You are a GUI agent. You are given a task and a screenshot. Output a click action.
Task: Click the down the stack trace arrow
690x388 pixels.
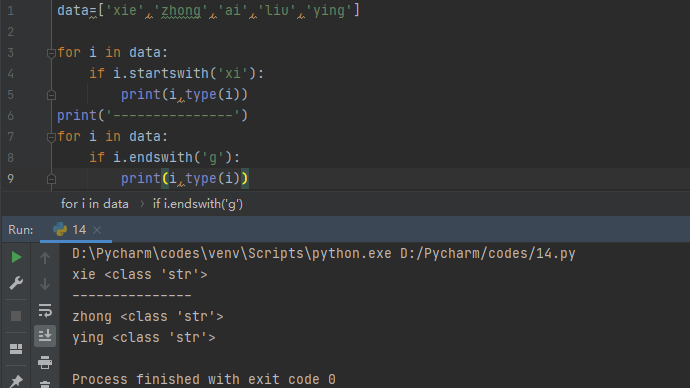(45, 284)
